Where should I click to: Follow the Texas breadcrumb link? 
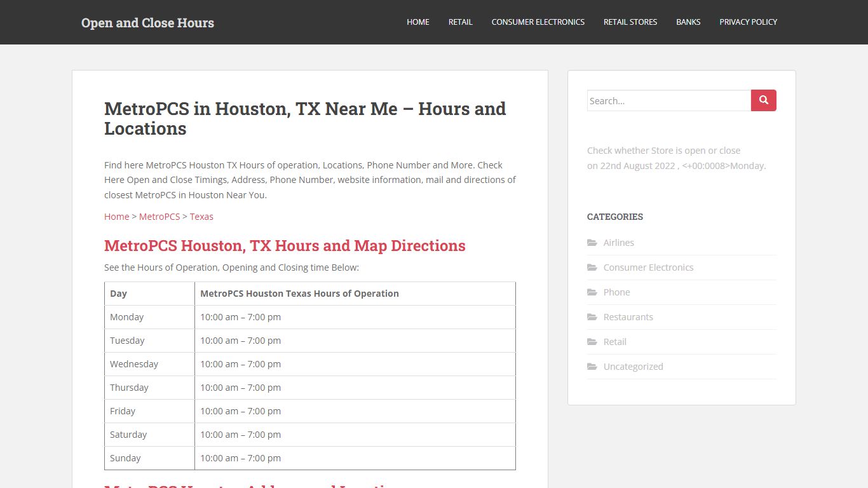pyautogui.click(x=201, y=217)
